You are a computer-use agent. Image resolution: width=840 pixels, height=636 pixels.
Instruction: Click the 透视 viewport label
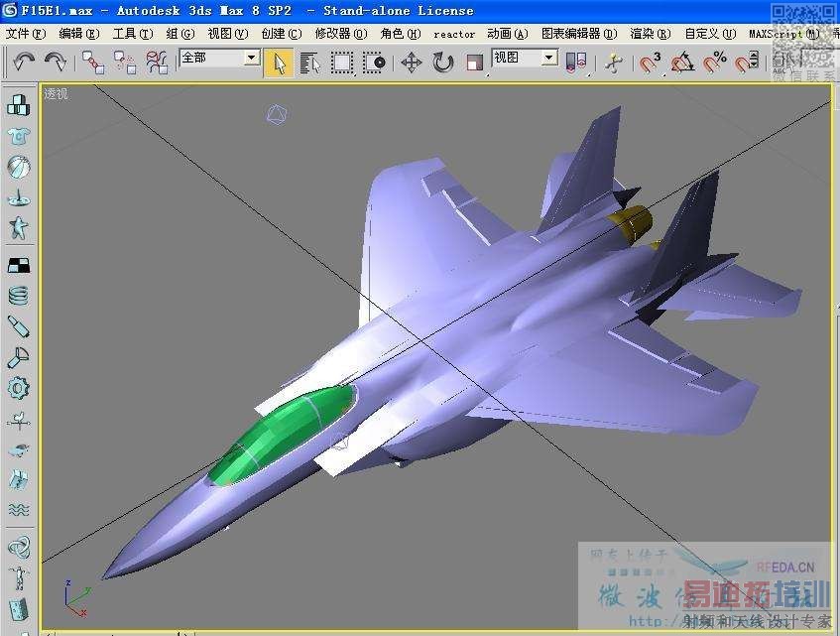point(56,94)
